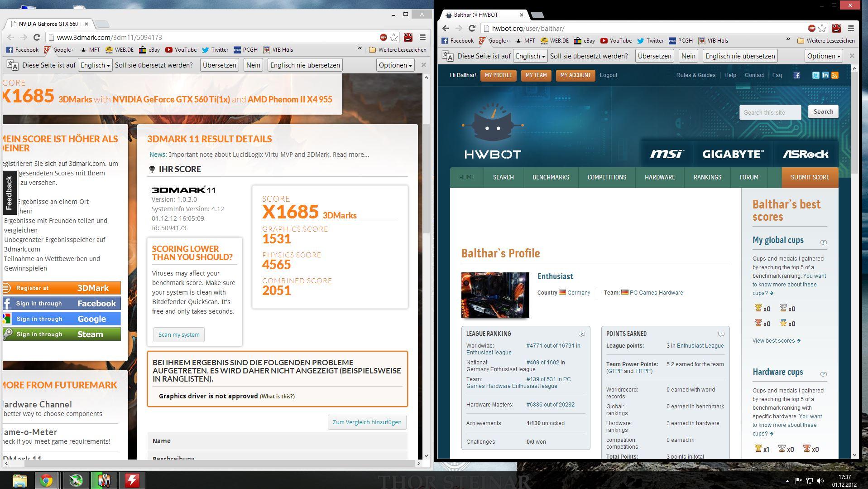Viewport: 868px width, 489px height.
Task: Reload the hwbot.org page in right window
Action: (472, 28)
